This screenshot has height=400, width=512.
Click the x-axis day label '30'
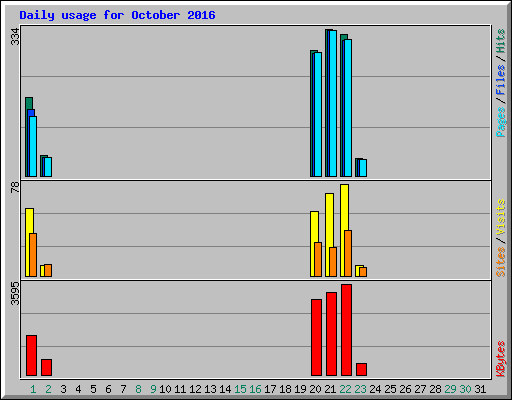(x=465, y=389)
